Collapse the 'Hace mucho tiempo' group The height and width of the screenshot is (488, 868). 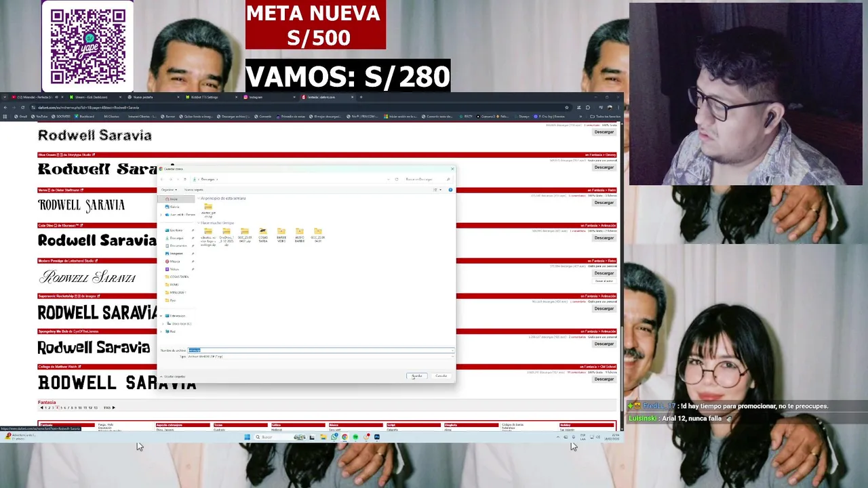(199, 222)
